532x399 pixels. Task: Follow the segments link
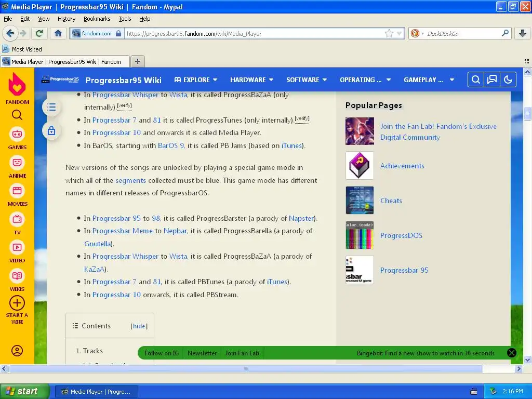pyautogui.click(x=130, y=180)
